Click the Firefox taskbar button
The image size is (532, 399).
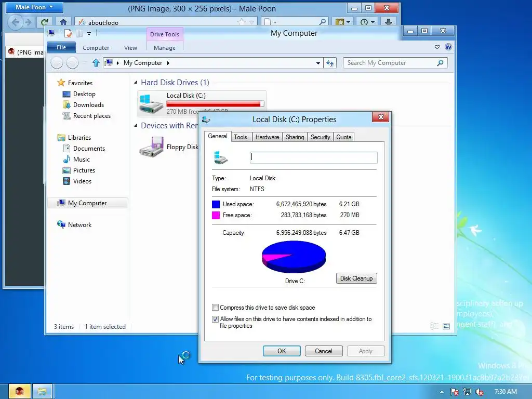pyautogui.click(x=20, y=391)
